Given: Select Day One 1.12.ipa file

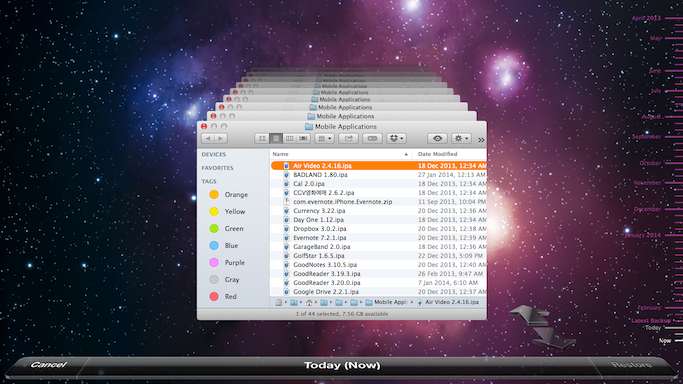Looking at the screenshot, I should click(x=379, y=220).
